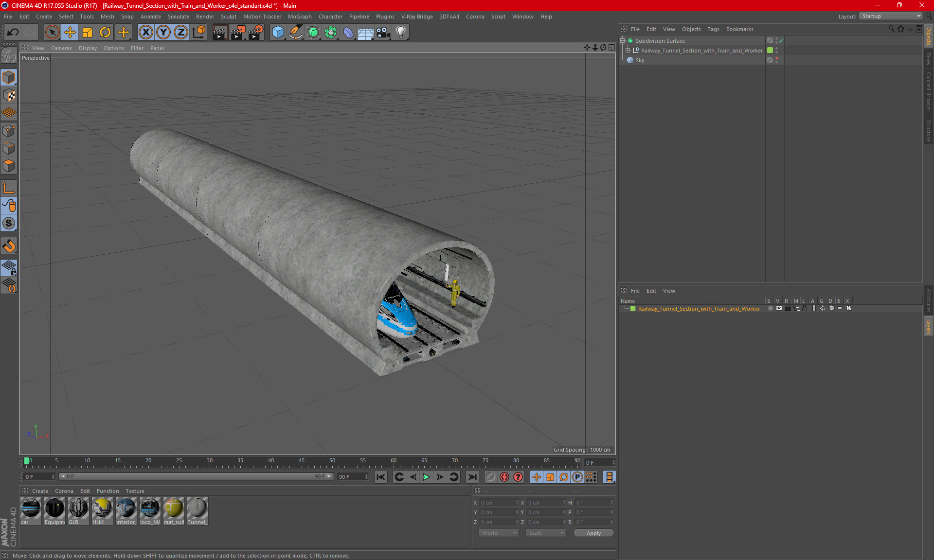Go to start of animation
934x560 pixels.
tap(381, 477)
